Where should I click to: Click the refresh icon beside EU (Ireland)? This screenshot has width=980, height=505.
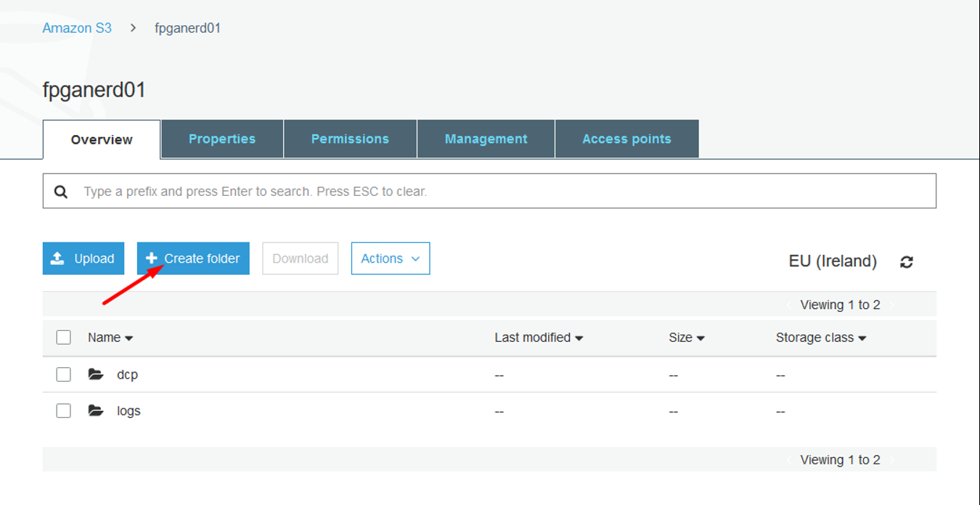906,262
